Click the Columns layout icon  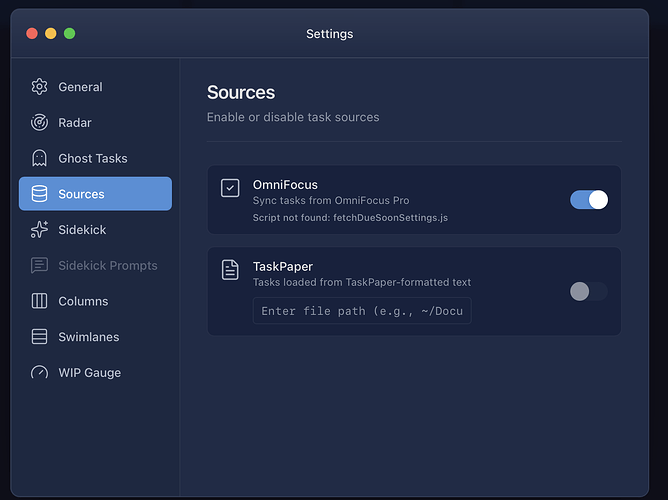(x=39, y=301)
